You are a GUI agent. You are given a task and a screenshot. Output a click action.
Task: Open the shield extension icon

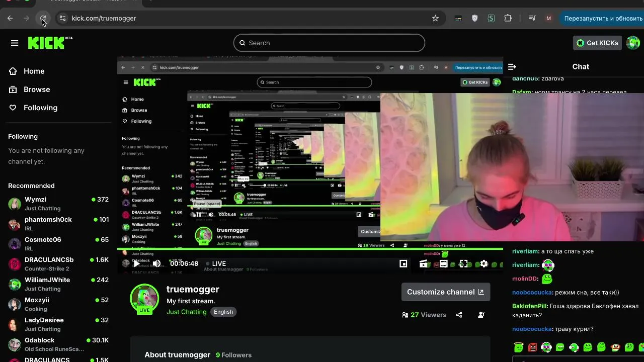tap(474, 18)
